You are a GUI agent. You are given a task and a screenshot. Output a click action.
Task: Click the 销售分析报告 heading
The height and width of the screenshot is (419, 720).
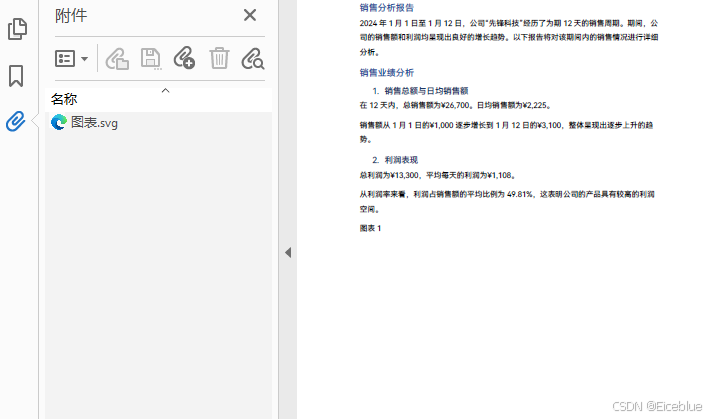click(387, 8)
